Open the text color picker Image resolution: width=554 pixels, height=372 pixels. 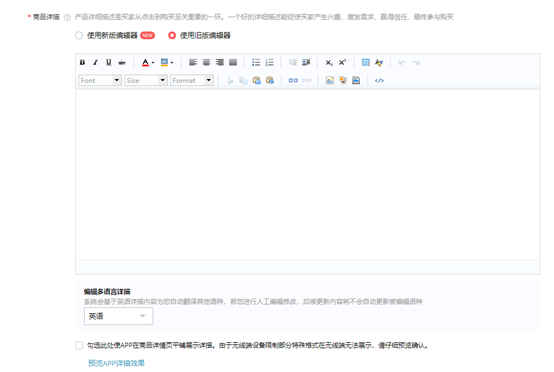148,63
